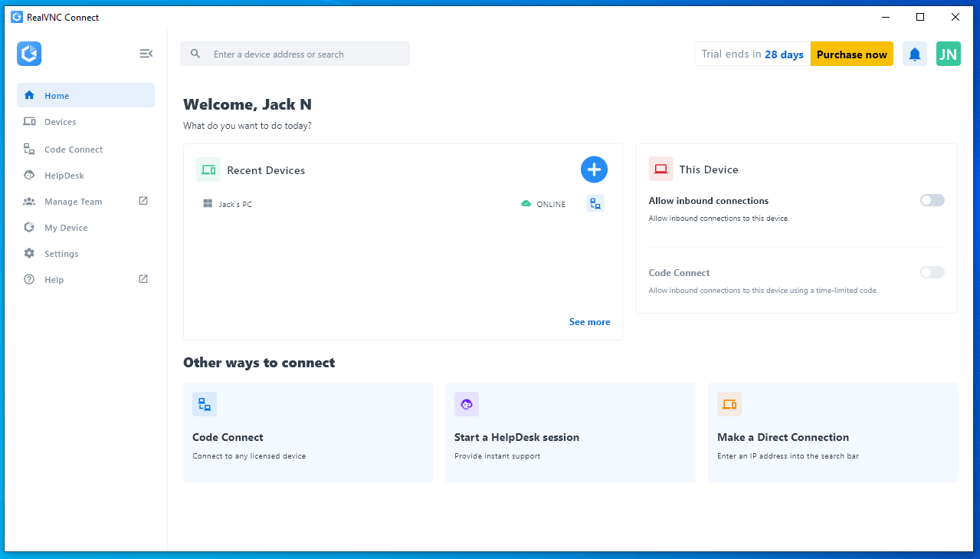The height and width of the screenshot is (559, 980).
Task: Toggle Allow inbound connections switch
Action: pos(932,200)
